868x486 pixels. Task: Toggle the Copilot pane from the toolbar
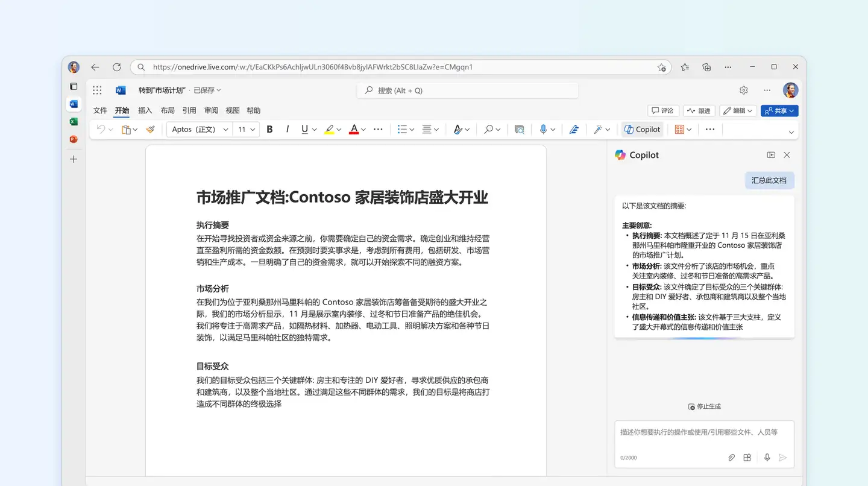click(642, 129)
